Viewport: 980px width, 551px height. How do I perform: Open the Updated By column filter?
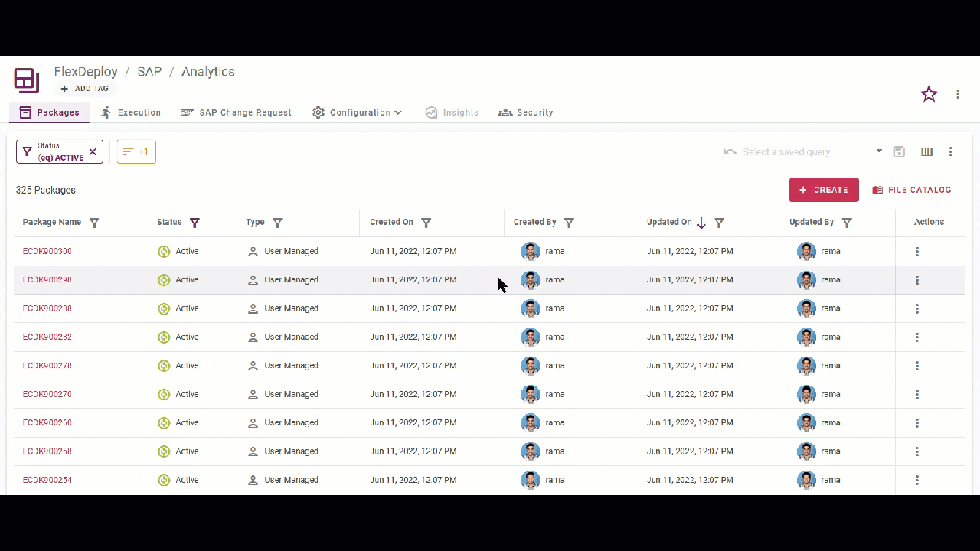click(847, 223)
